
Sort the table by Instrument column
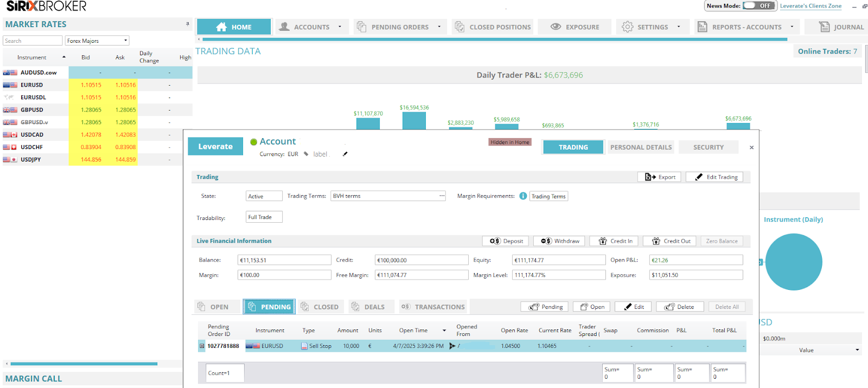32,57
